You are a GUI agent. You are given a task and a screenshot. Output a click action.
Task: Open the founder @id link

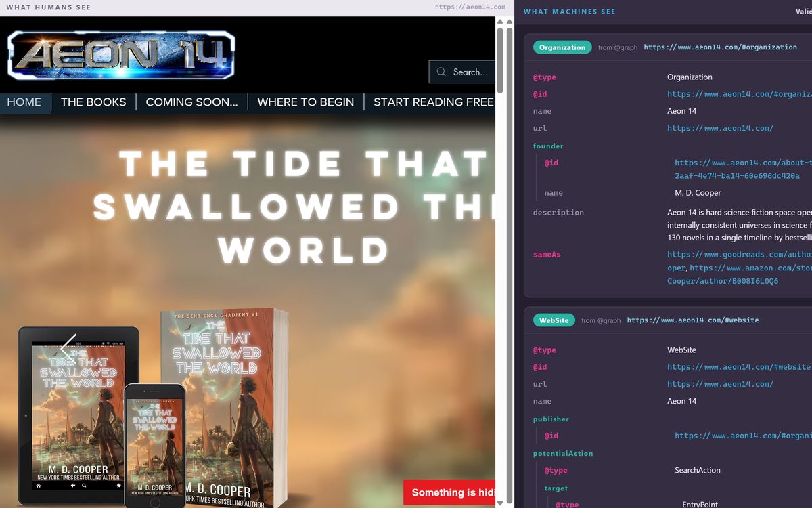743,169
